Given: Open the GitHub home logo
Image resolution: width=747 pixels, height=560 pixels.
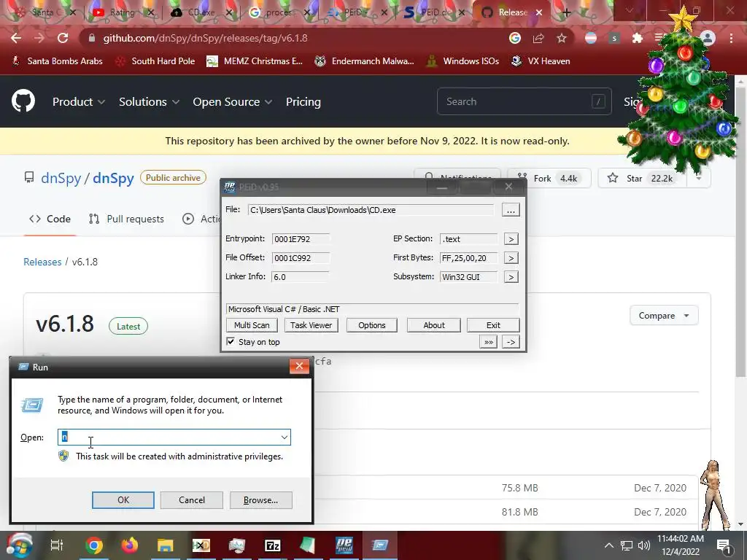Looking at the screenshot, I should (23, 101).
